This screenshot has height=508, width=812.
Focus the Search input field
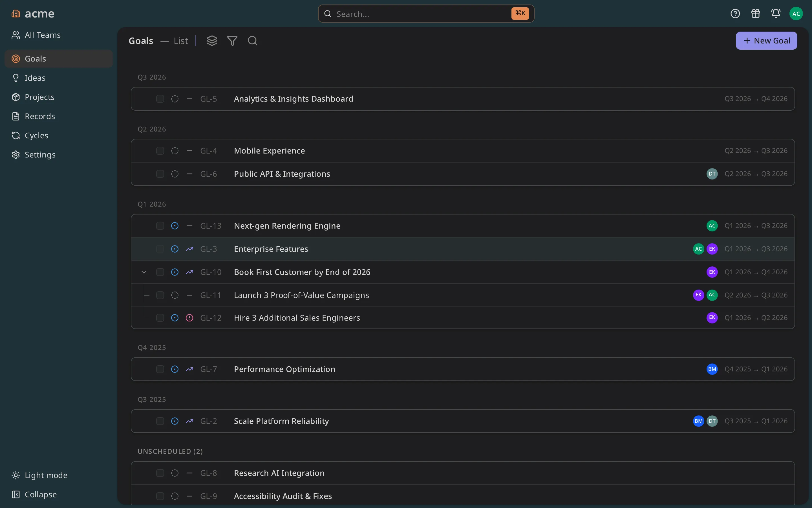[426, 14]
